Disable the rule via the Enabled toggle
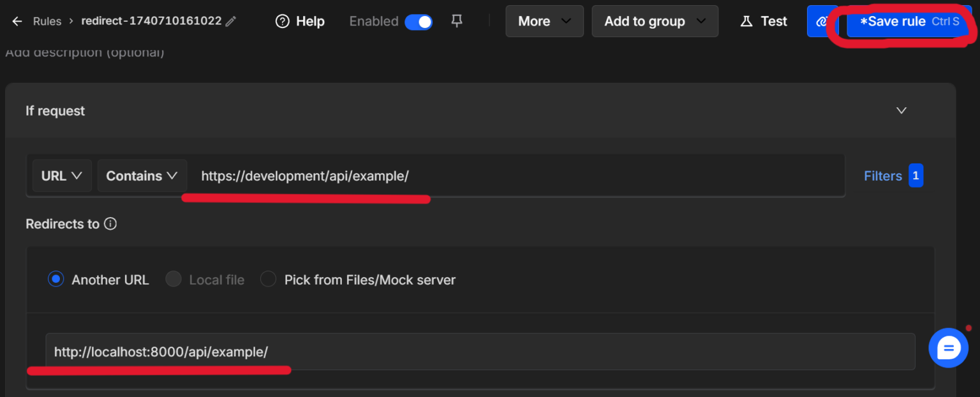 click(x=419, y=21)
